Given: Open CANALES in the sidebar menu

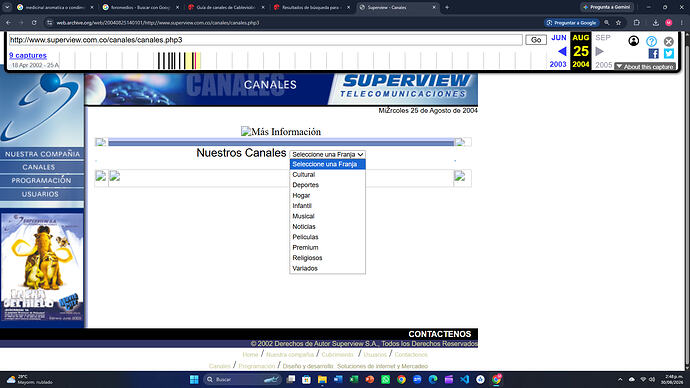Looking at the screenshot, I should [39, 167].
